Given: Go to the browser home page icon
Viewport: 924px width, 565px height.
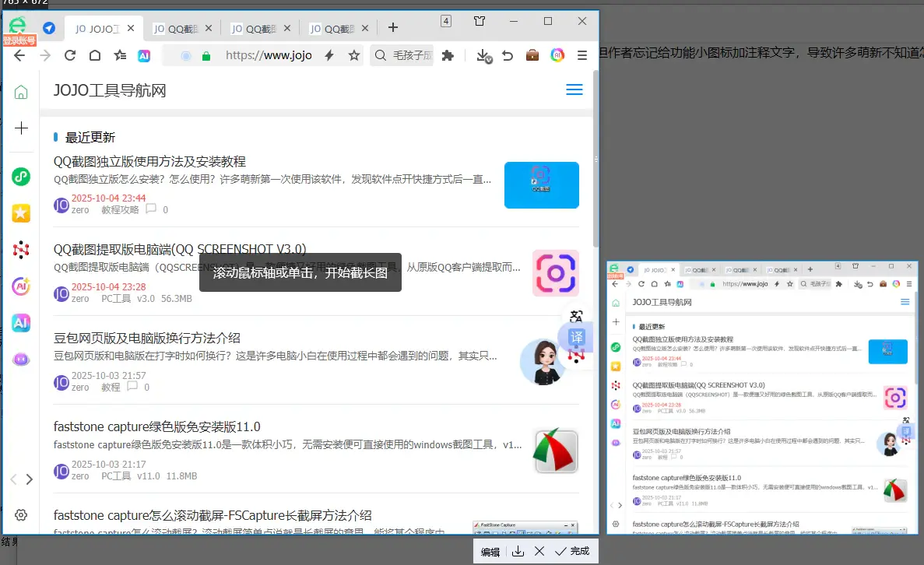Looking at the screenshot, I should (94, 55).
